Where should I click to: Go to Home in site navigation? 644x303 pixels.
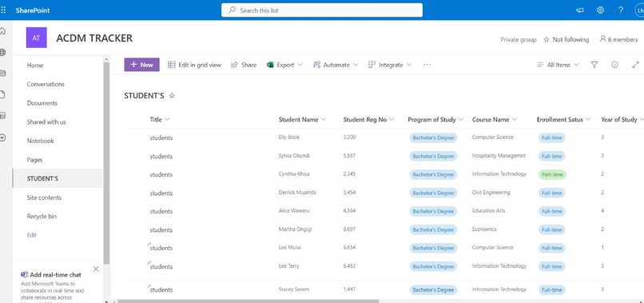(x=35, y=66)
